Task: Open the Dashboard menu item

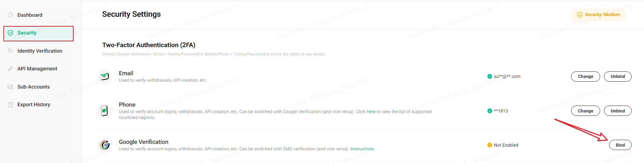Action: pyautogui.click(x=30, y=15)
